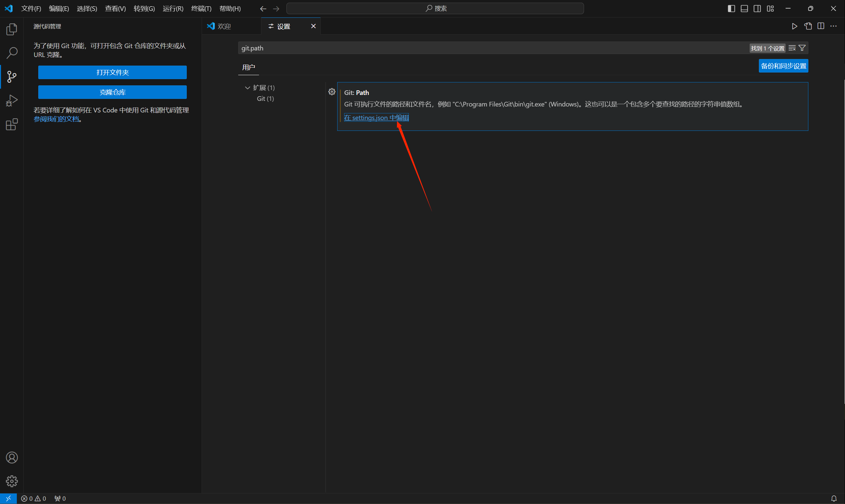Open 在 settings.json 中编辑 link
The image size is (845, 504).
click(376, 117)
